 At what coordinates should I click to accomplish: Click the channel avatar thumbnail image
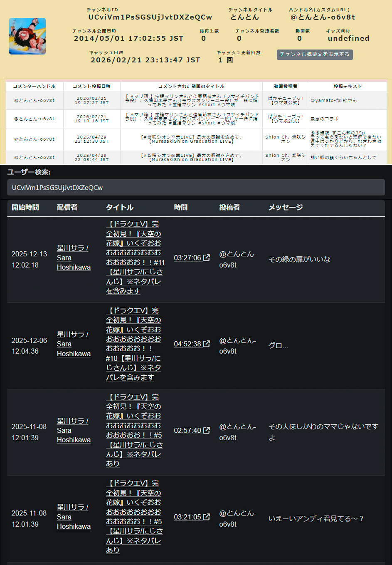click(x=27, y=36)
